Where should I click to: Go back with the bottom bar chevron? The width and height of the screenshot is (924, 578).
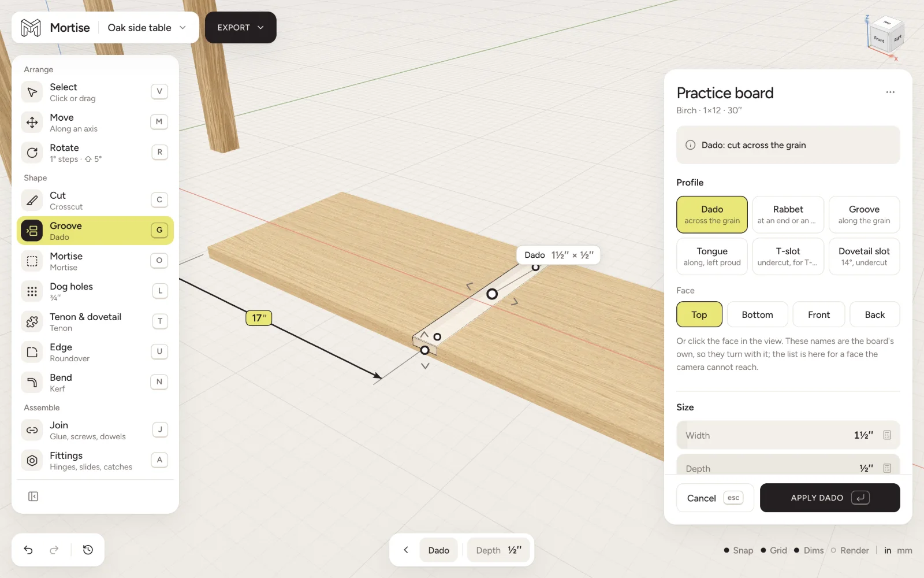(x=406, y=550)
